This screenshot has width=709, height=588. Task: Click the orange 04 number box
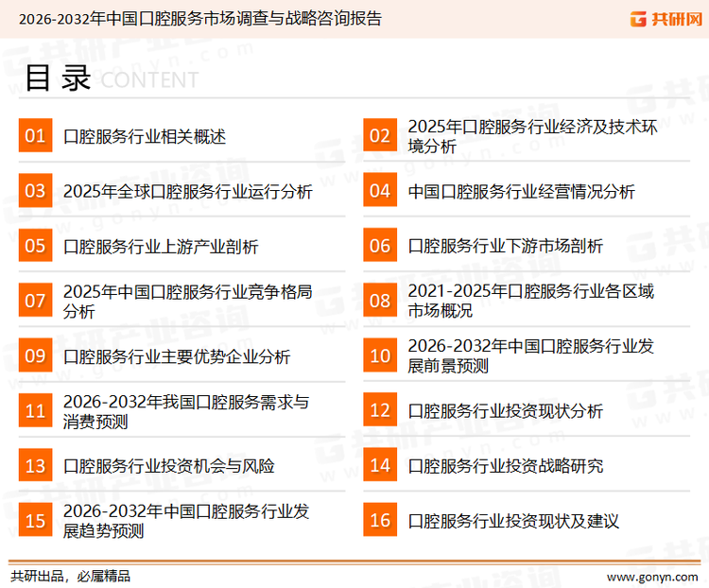pos(380,190)
